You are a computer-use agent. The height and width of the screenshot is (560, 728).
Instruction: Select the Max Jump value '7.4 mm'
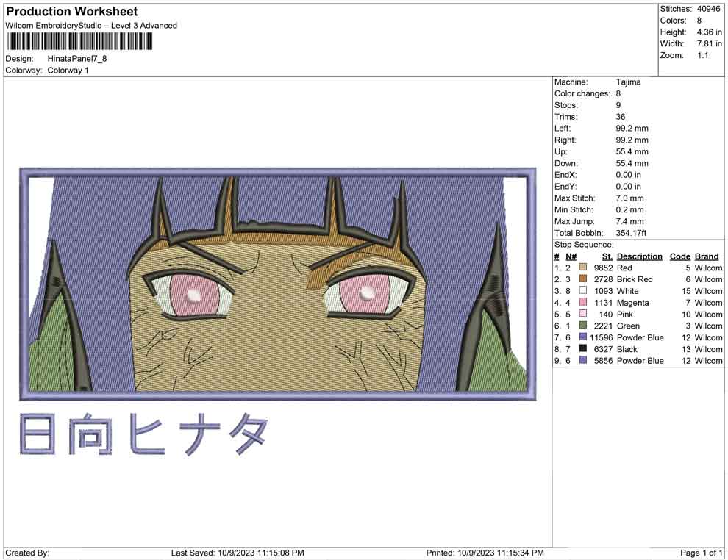629,221
